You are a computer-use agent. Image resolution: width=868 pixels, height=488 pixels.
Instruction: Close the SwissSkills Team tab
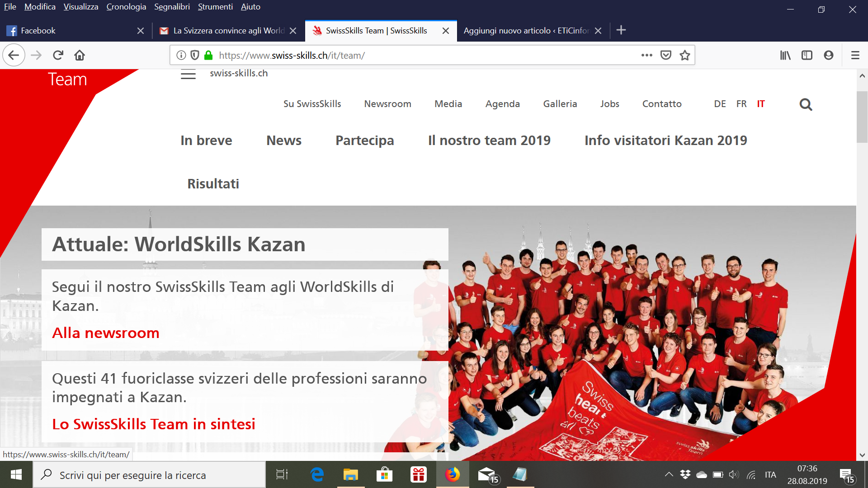pos(446,31)
